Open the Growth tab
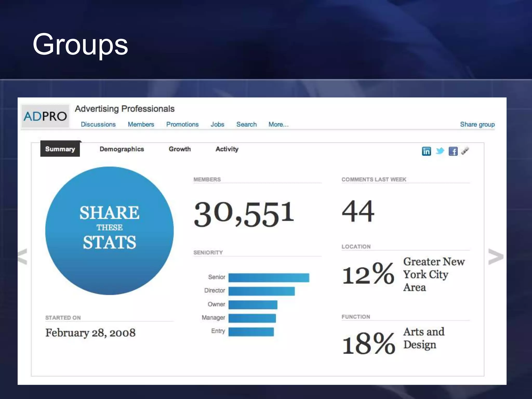The height and width of the screenshot is (399, 532). point(180,149)
